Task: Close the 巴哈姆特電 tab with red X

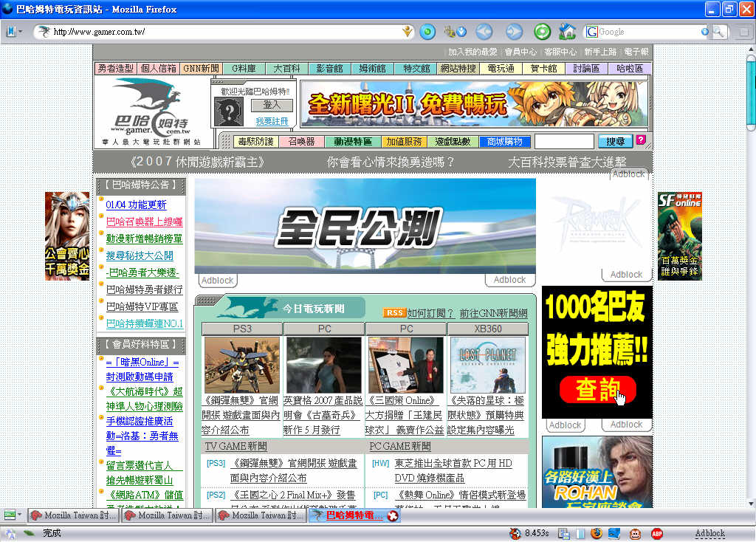Action: 393,516
